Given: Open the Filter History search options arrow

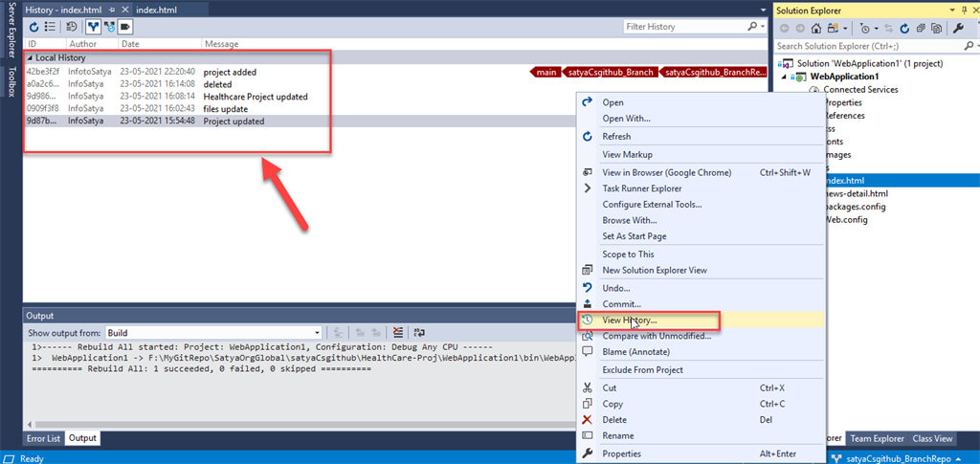Looking at the screenshot, I should click(x=763, y=27).
